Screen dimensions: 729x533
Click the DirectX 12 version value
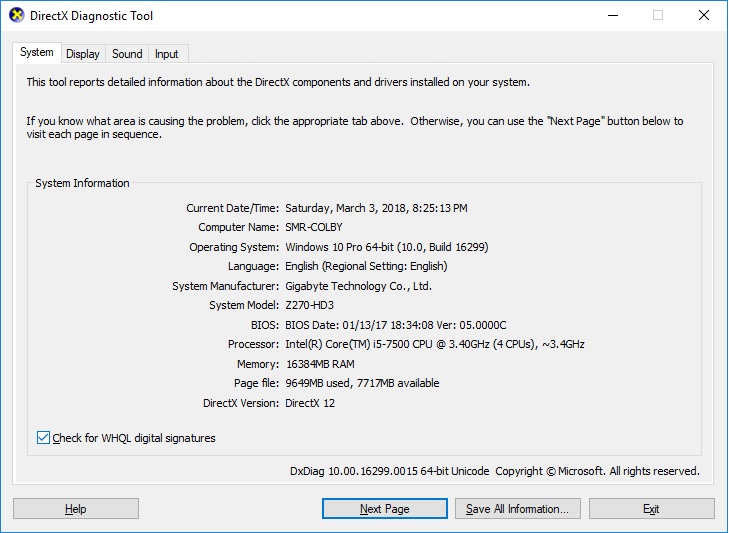click(312, 403)
